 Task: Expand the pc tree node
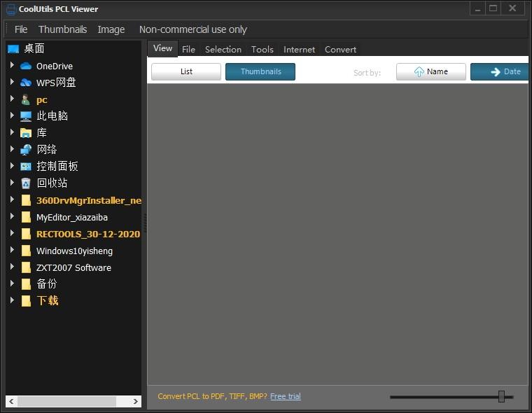click(12, 99)
